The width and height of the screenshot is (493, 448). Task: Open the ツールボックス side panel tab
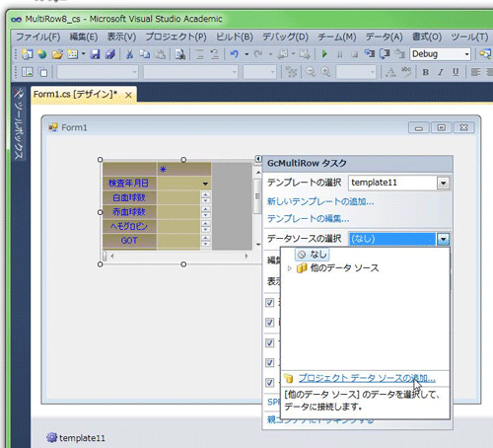pos(18,123)
